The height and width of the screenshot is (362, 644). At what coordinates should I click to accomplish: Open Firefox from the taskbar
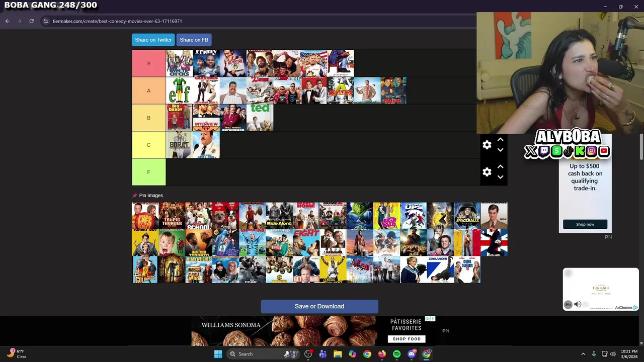pos(382,354)
